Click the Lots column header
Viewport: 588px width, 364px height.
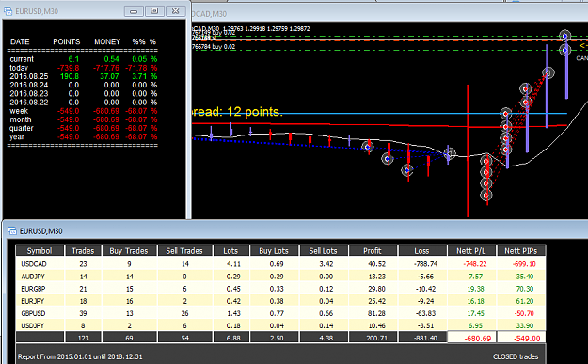coord(231,251)
